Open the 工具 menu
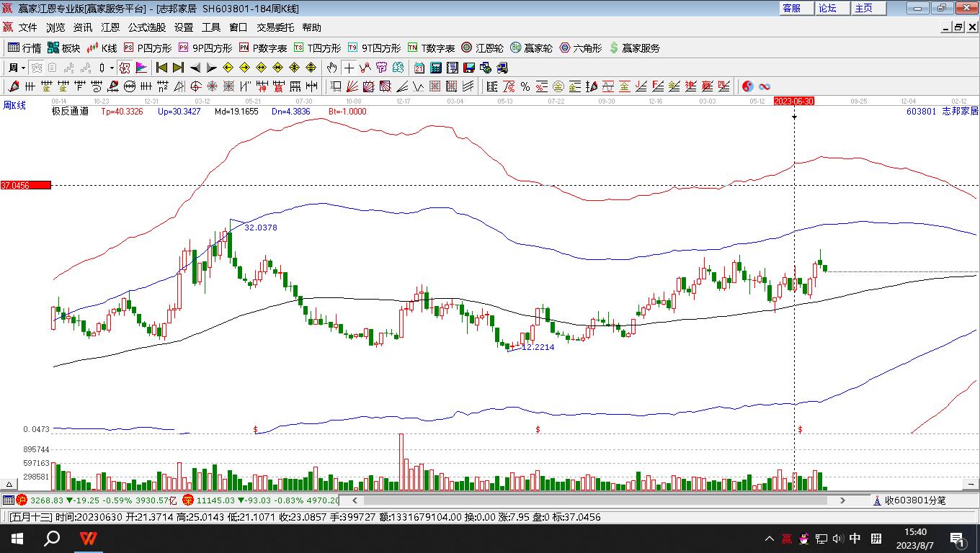 click(211, 27)
